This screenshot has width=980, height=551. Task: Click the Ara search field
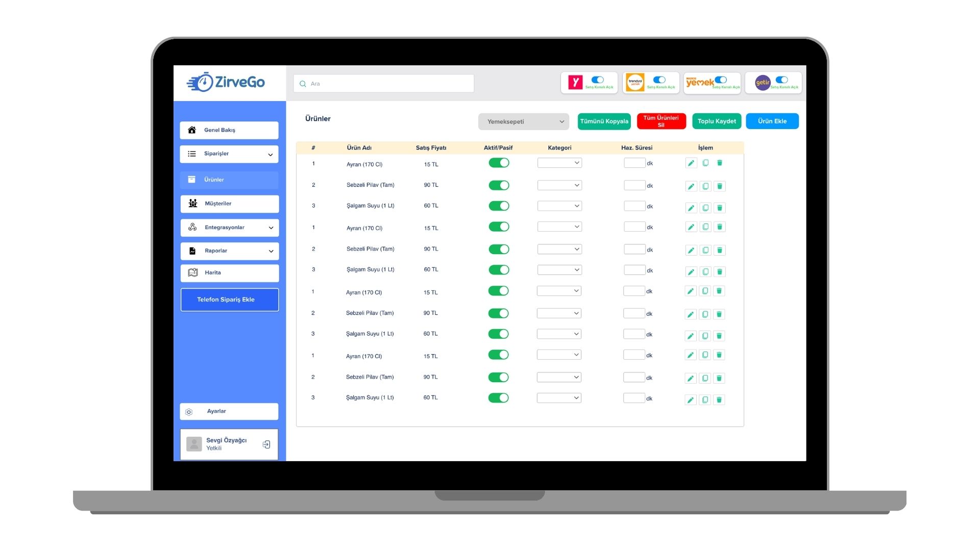(384, 84)
